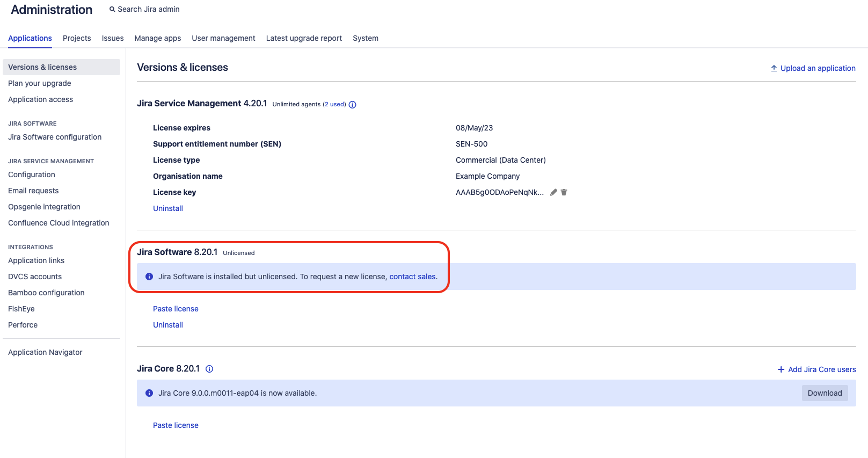Paste license for Jira Core
The image size is (868, 458).
point(176,425)
